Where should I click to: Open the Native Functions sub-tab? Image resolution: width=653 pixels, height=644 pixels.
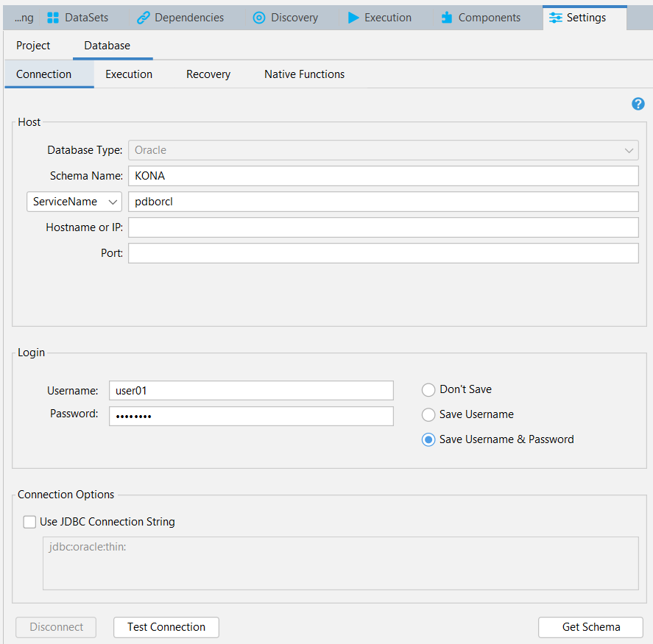pyautogui.click(x=305, y=74)
